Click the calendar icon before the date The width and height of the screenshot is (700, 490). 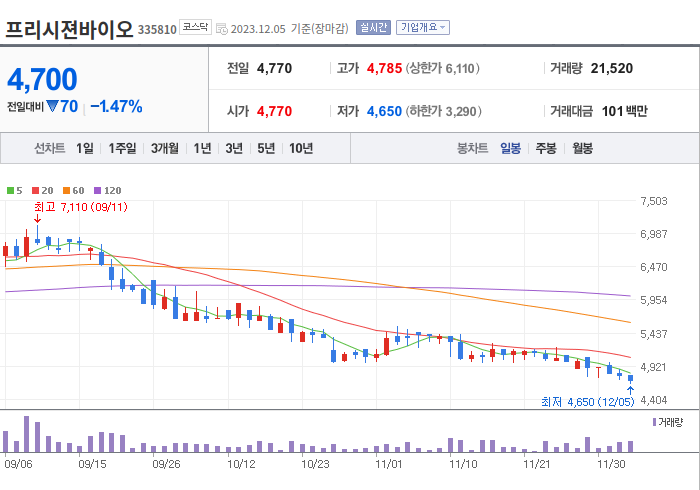[222, 29]
